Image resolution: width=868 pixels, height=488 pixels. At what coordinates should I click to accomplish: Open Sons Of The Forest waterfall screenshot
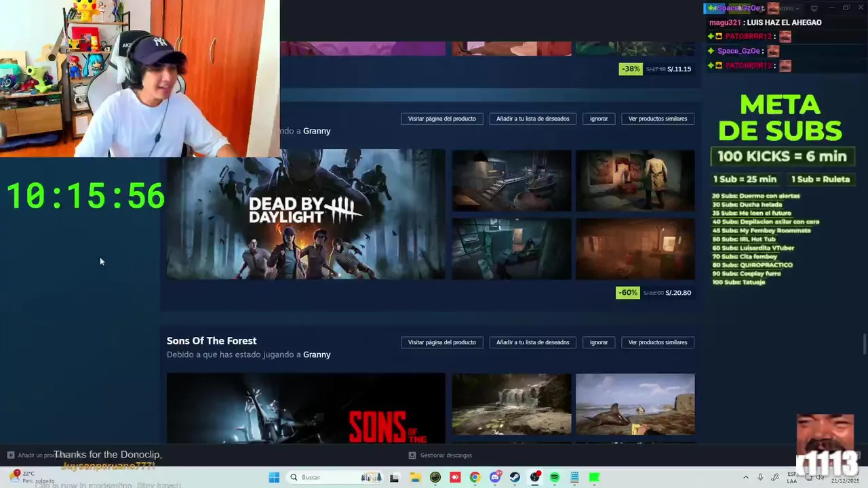point(511,404)
